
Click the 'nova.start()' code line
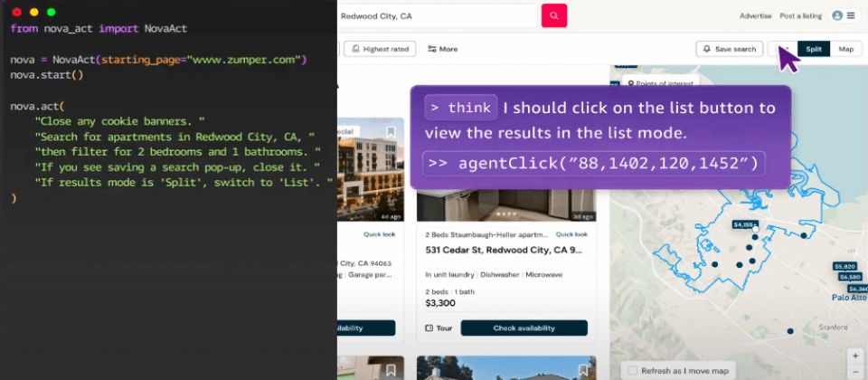[x=46, y=74]
